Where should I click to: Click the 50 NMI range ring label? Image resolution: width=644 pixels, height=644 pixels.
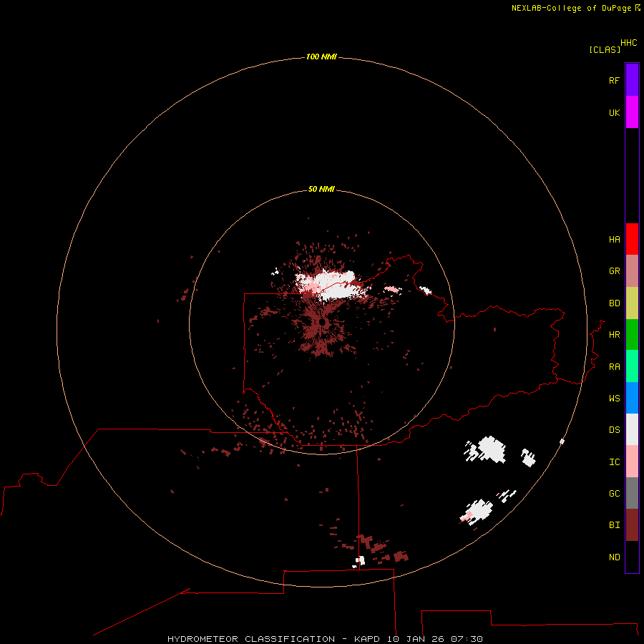(321, 189)
